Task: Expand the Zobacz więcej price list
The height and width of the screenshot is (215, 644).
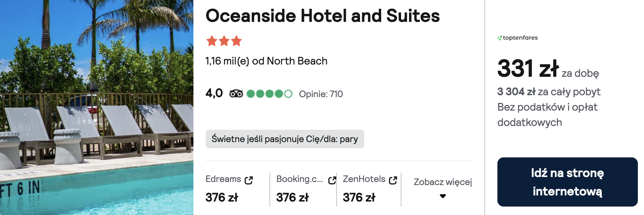Action: tap(443, 182)
